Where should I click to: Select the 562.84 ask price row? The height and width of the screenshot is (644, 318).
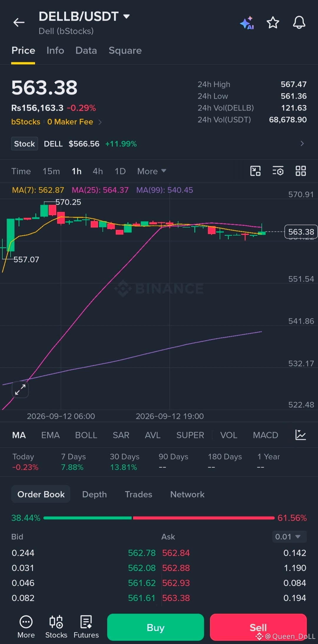tap(234, 553)
